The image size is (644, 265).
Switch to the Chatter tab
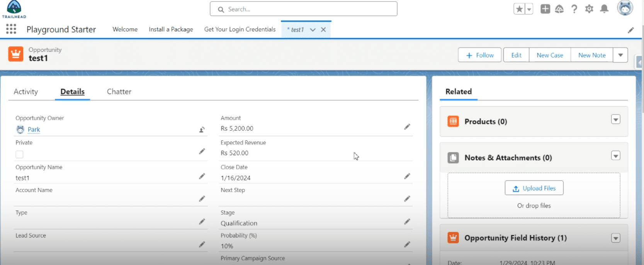tap(119, 92)
